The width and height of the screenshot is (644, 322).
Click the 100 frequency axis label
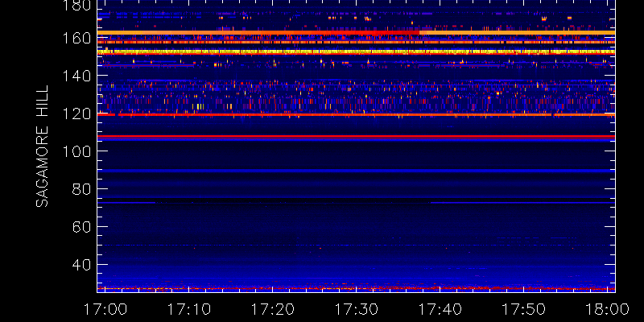pos(77,151)
